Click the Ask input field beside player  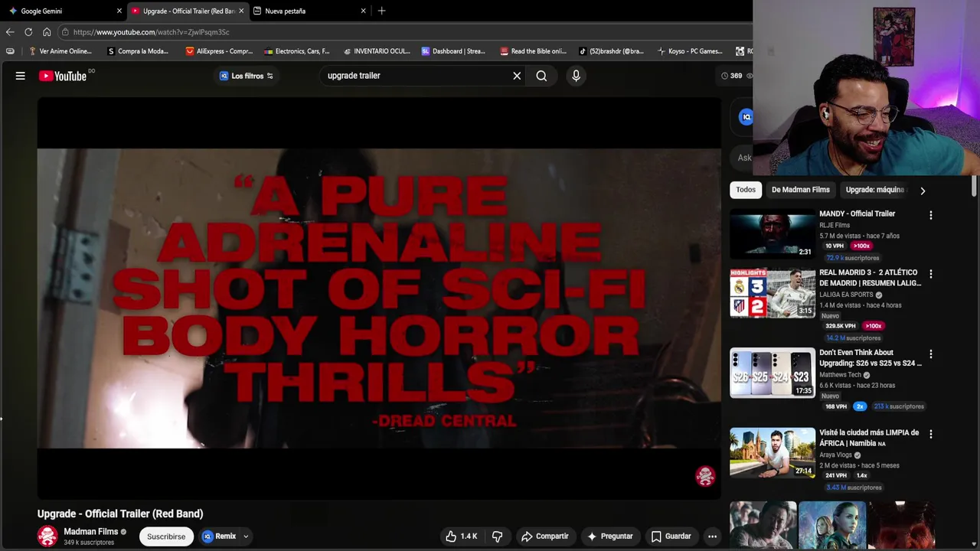tap(741, 158)
